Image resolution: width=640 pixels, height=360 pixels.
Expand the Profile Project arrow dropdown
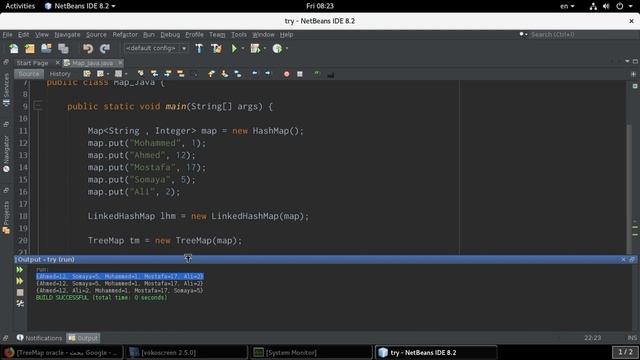pyautogui.click(x=287, y=49)
